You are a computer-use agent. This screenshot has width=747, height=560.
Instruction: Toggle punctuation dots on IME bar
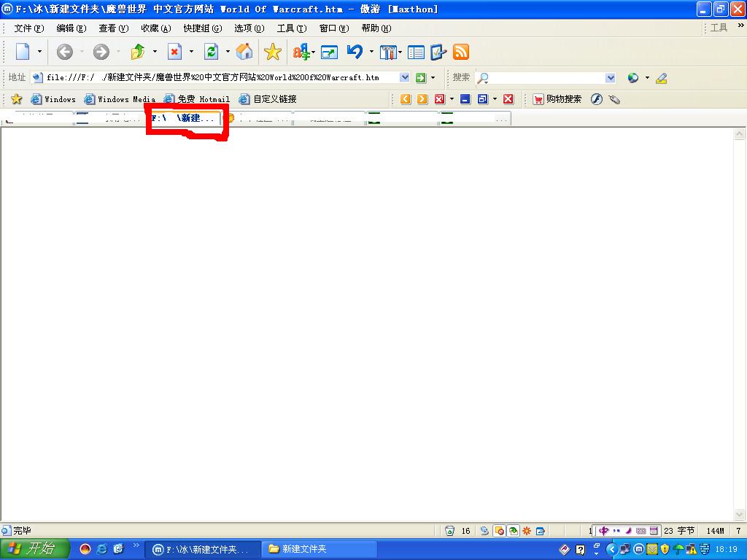pos(616,531)
